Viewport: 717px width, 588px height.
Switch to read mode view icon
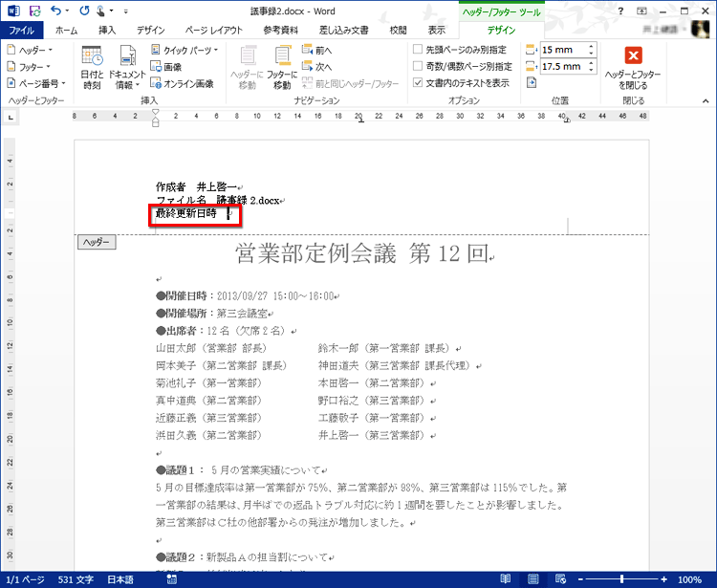click(506, 579)
